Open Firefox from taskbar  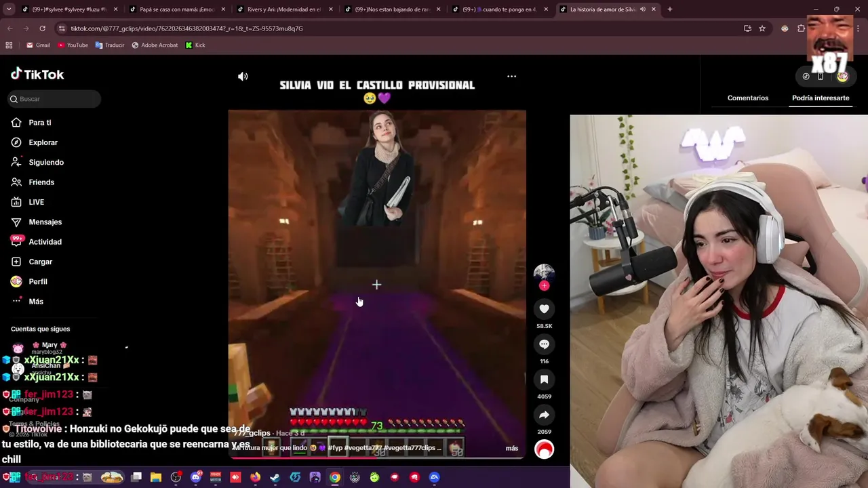tap(255, 477)
